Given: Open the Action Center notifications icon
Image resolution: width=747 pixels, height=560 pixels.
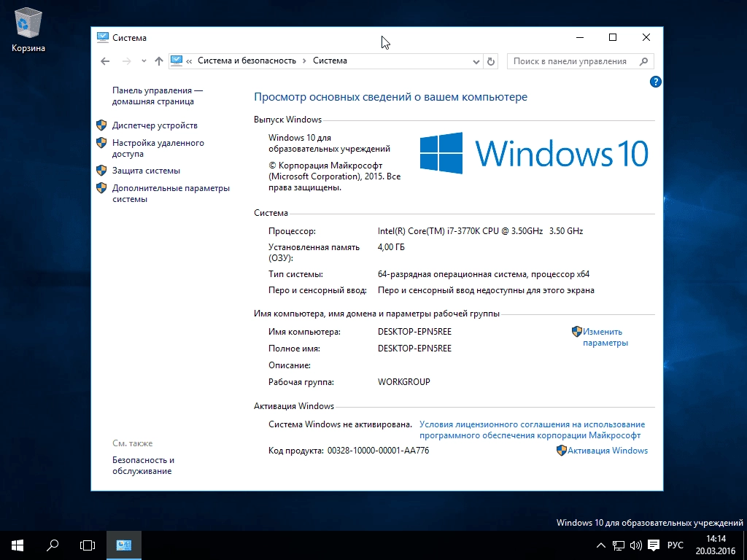Looking at the screenshot, I should [654, 545].
